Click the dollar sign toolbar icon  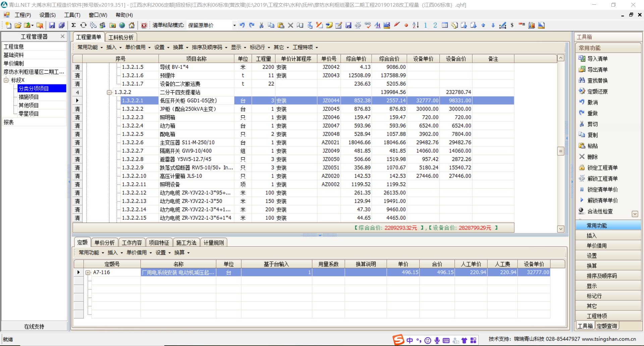point(512,25)
